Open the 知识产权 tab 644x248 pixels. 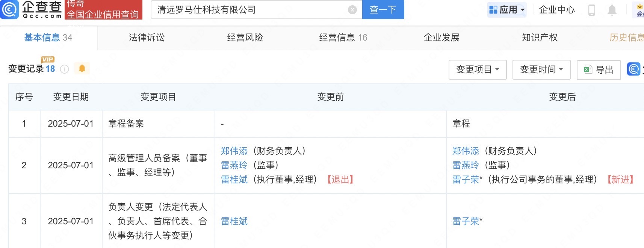pyautogui.click(x=540, y=38)
